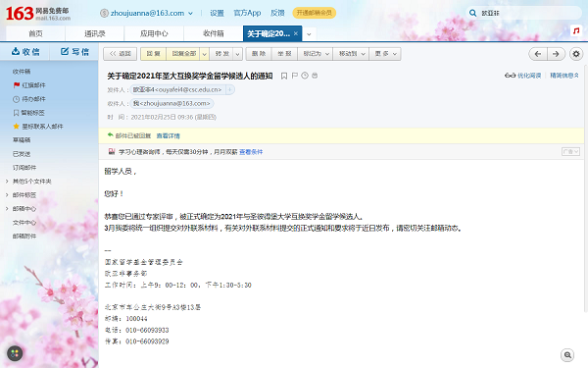Open the 草稿箱 drafts folder
588x368 pixels.
coord(22,140)
